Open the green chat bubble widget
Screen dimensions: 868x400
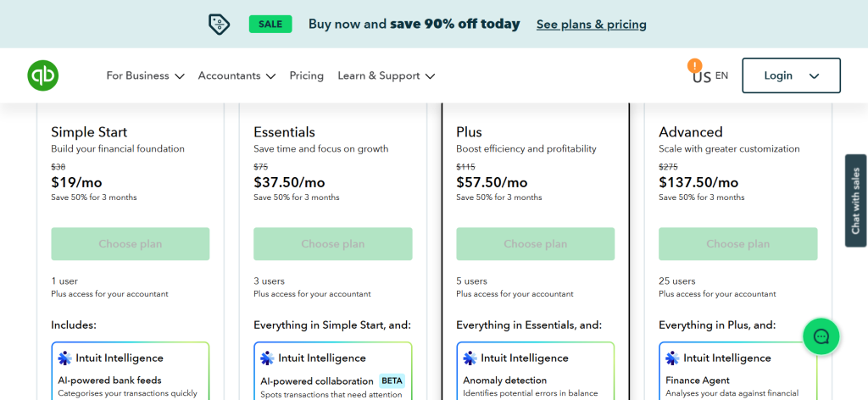point(821,336)
